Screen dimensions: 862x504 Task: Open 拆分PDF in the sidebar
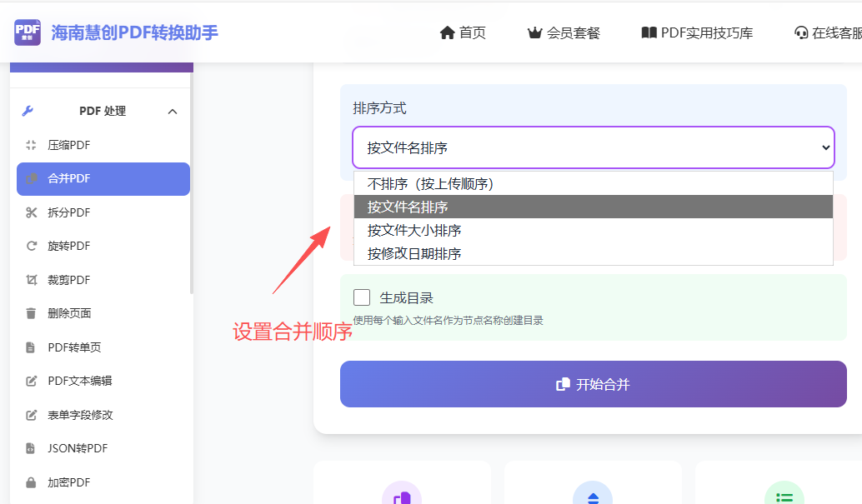(103, 212)
